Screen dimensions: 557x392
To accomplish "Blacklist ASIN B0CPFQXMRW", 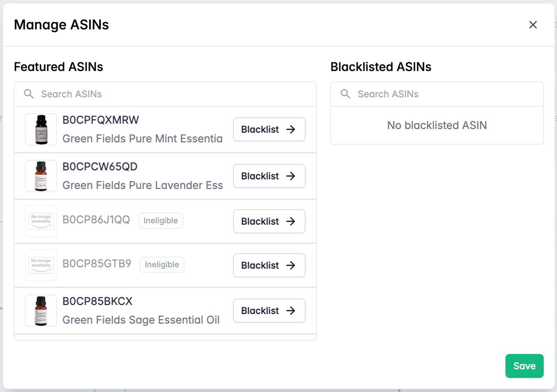I will click(269, 129).
